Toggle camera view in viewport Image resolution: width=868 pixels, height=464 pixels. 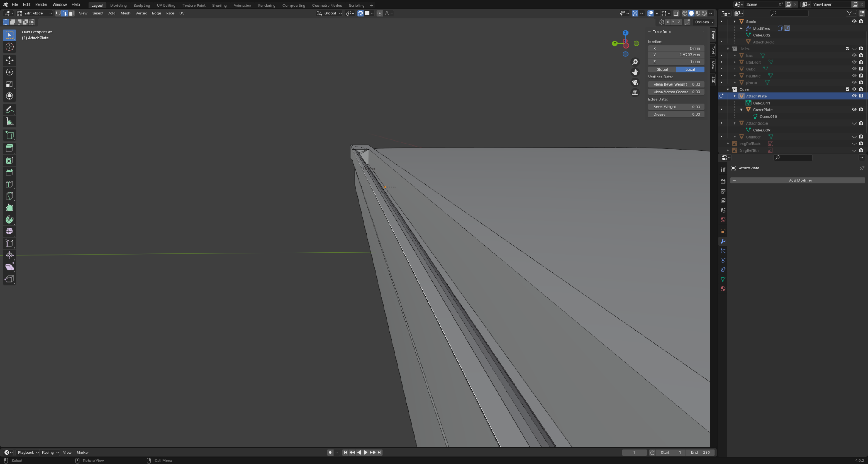pos(635,82)
